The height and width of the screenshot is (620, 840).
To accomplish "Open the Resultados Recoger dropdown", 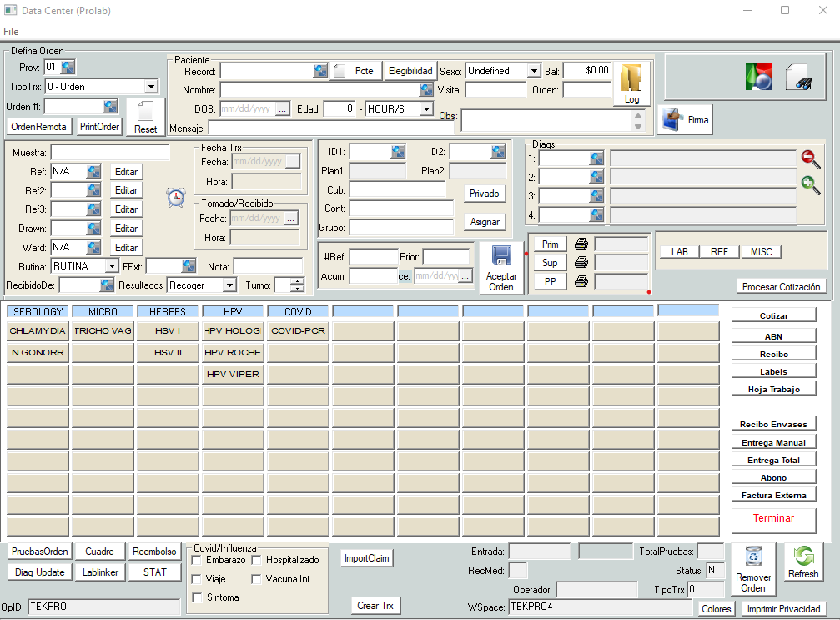I will point(229,285).
